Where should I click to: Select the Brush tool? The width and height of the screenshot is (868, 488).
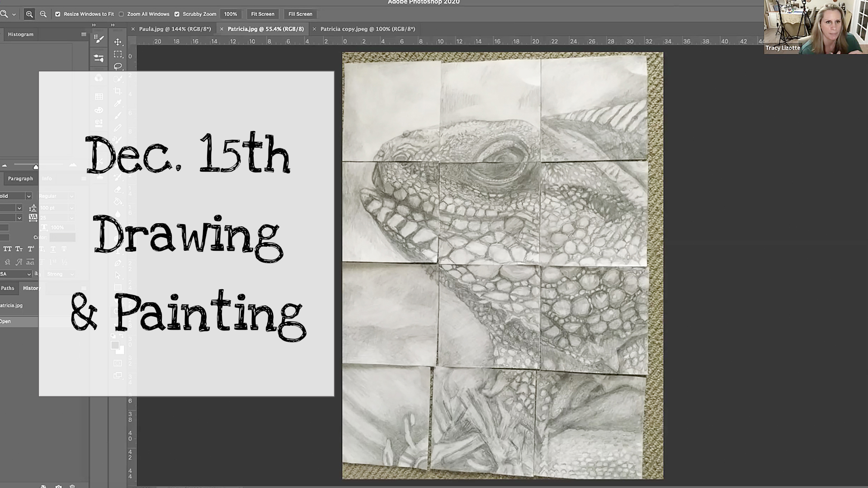point(118,116)
